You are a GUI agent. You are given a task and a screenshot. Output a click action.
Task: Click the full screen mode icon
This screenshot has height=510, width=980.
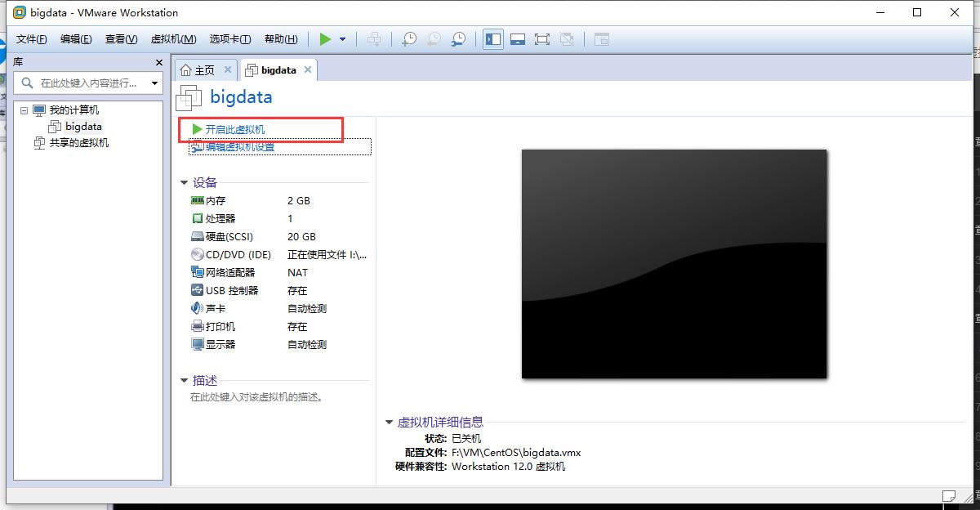pyautogui.click(x=542, y=39)
